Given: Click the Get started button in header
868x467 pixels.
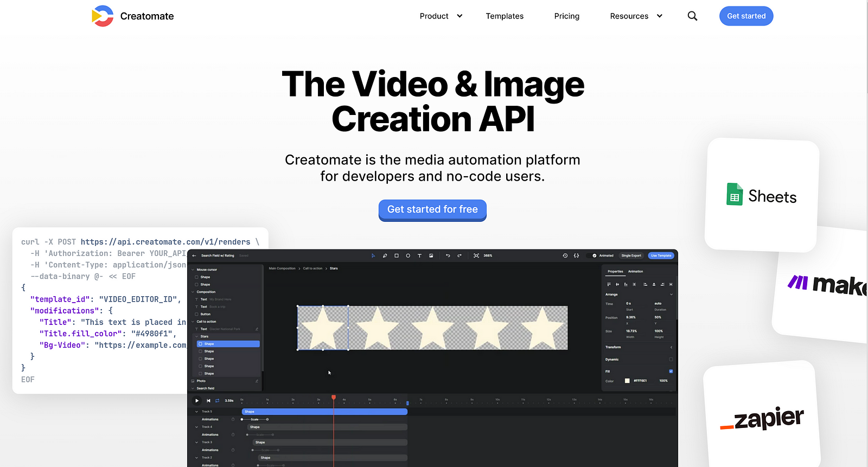Looking at the screenshot, I should 746,16.
